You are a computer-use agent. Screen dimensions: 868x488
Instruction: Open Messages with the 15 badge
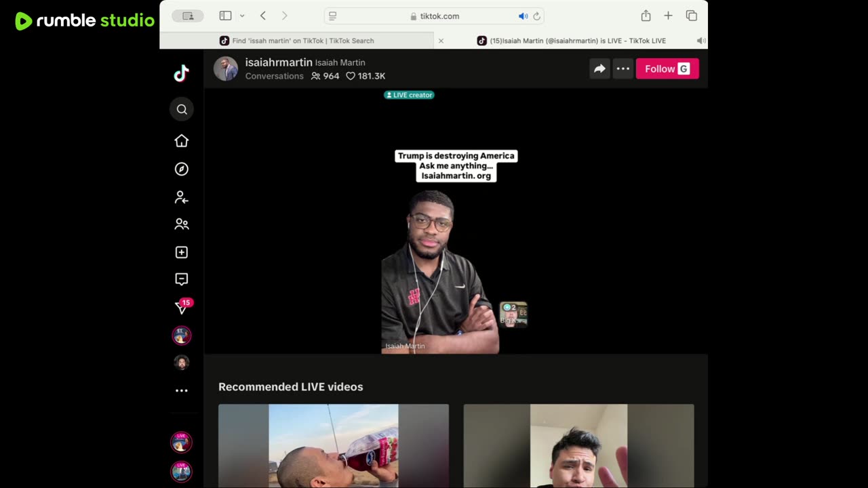coord(182,307)
